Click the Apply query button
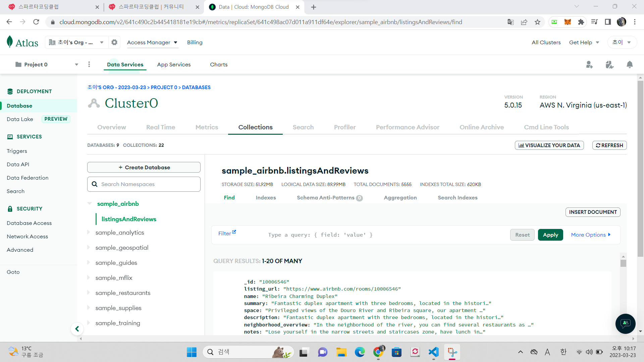Screen dimensions: 644x362 click(x=550, y=235)
